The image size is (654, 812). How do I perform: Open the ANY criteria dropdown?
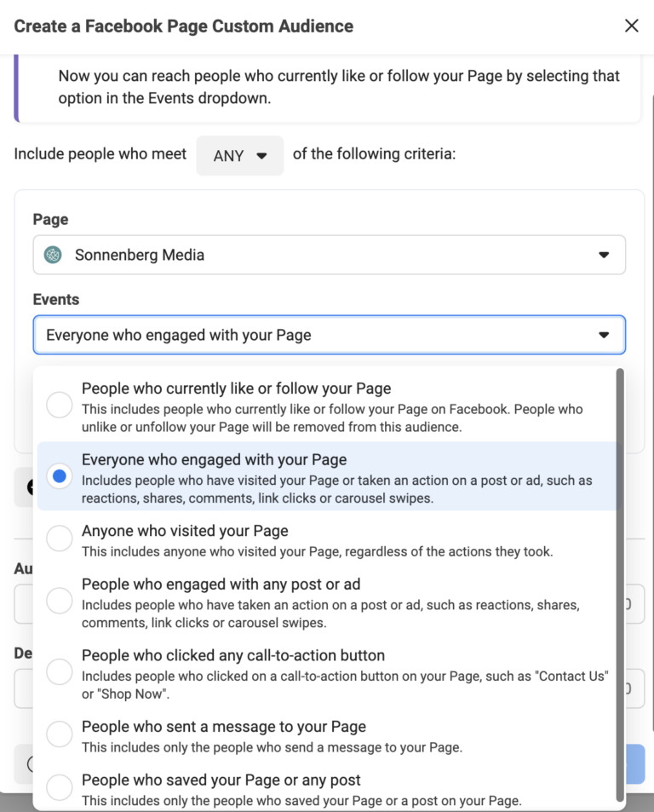[x=239, y=155]
